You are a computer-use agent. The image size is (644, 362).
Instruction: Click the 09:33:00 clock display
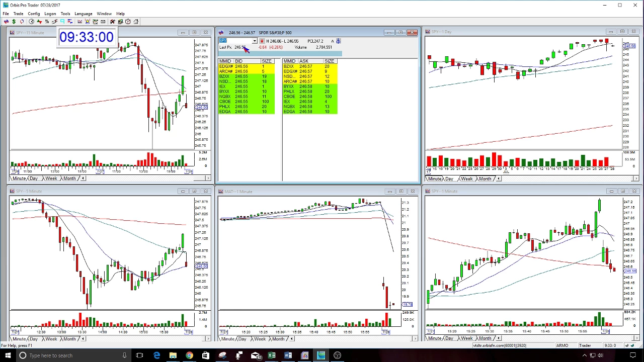click(87, 37)
